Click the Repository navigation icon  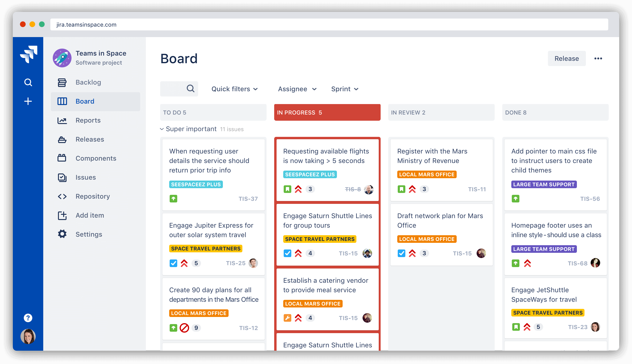62,196
